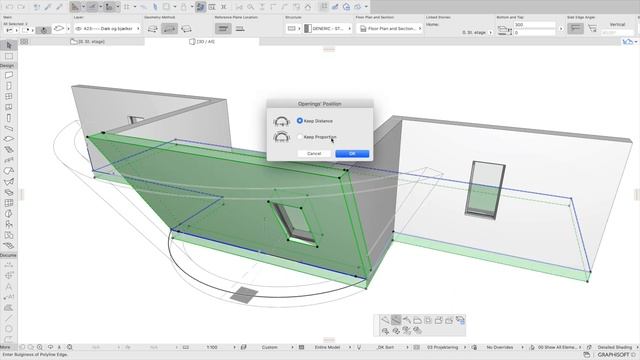The height and width of the screenshot is (360, 640).
Task: Click the tab overview grid icon
Action: coord(24,42)
